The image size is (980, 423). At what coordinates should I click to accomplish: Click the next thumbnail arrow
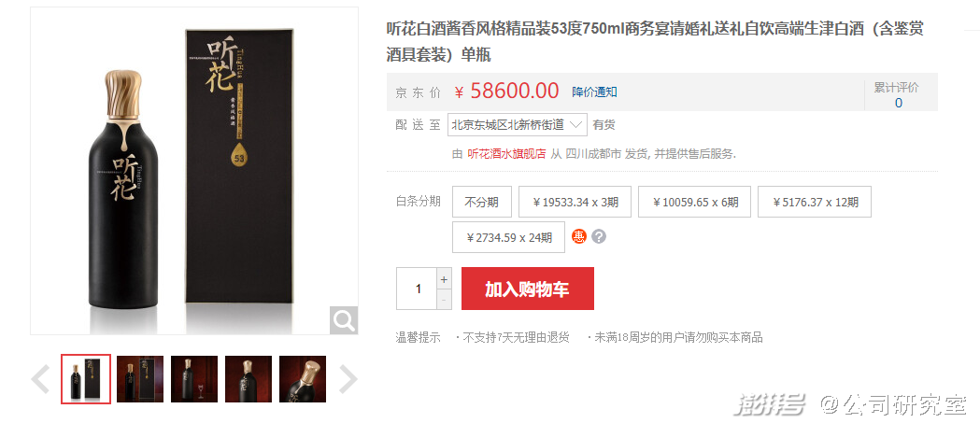point(348,379)
